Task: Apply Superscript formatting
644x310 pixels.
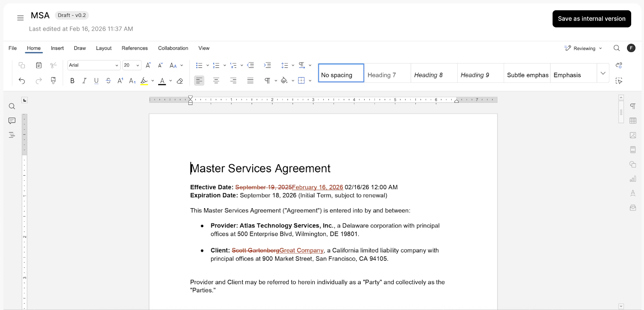Action: (x=120, y=81)
